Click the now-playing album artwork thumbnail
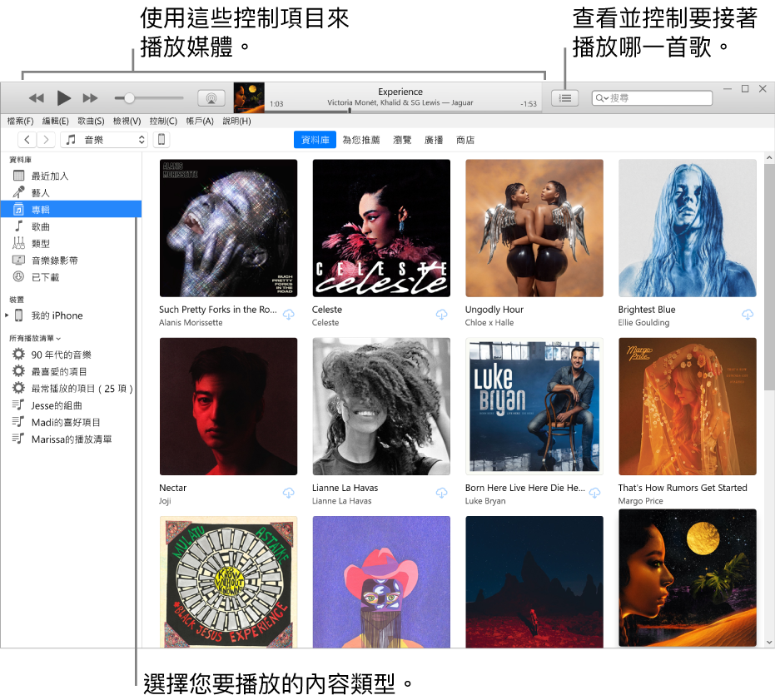The width and height of the screenshot is (775, 700). pos(249,97)
